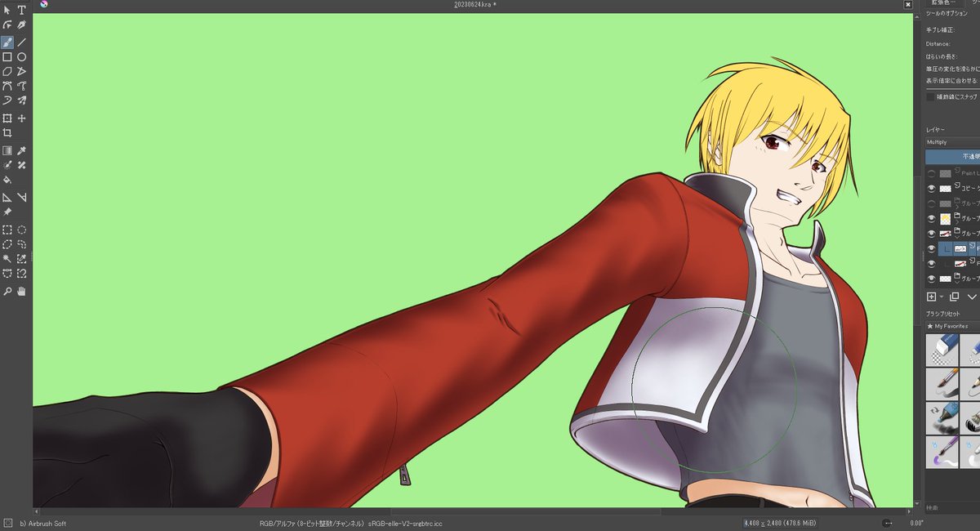Select the Zoom magnifier tool
The height and width of the screenshot is (531, 980).
tap(7, 291)
